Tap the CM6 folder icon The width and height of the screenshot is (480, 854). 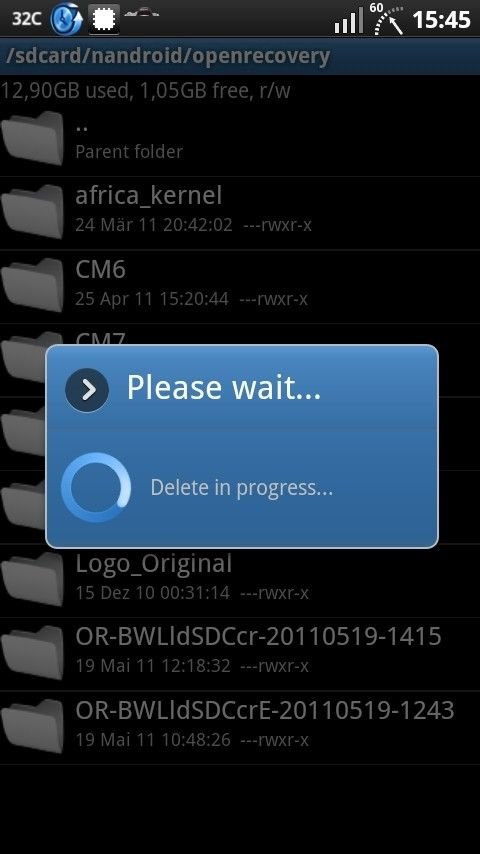coord(33,285)
